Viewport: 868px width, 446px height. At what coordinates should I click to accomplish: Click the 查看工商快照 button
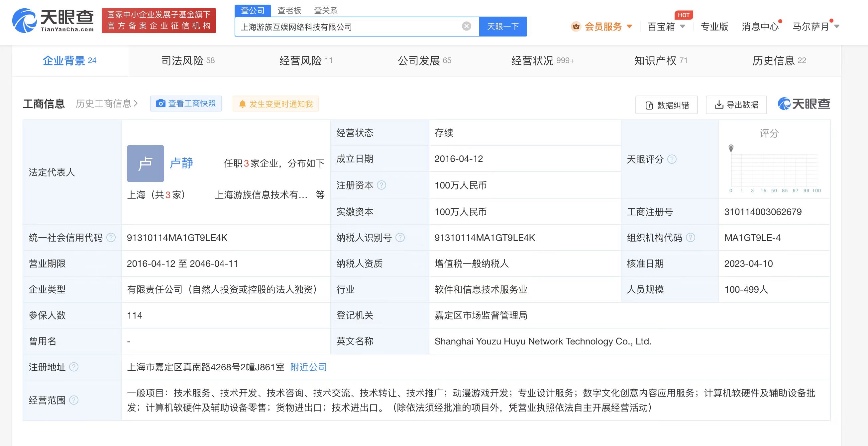(186, 104)
